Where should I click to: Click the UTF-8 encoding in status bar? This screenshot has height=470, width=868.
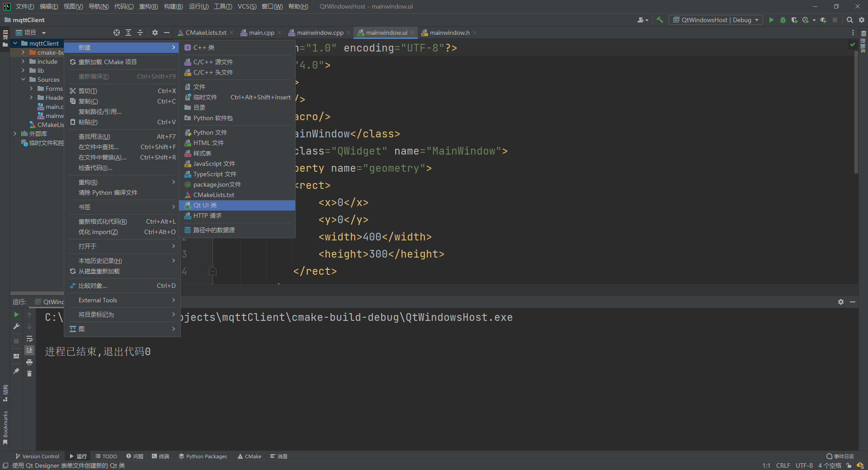pos(804,465)
